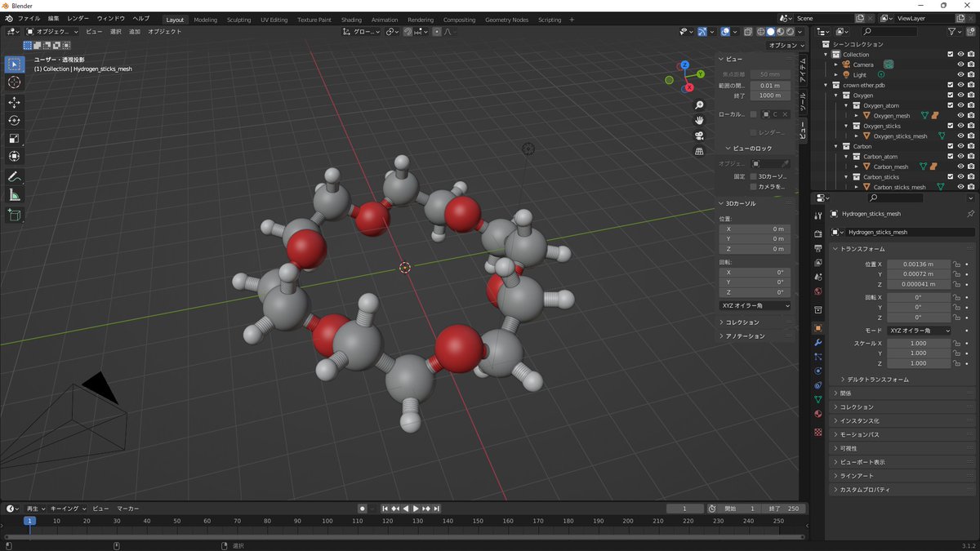This screenshot has height=551, width=980.
Task: Uncheck the Collection exclude checkbox
Action: (950, 55)
